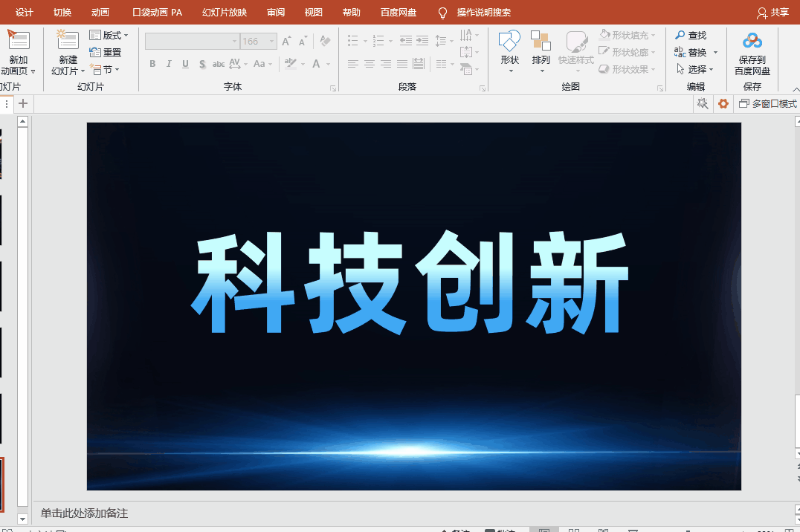Open the 绘图 group dialog launcher

pos(659,88)
